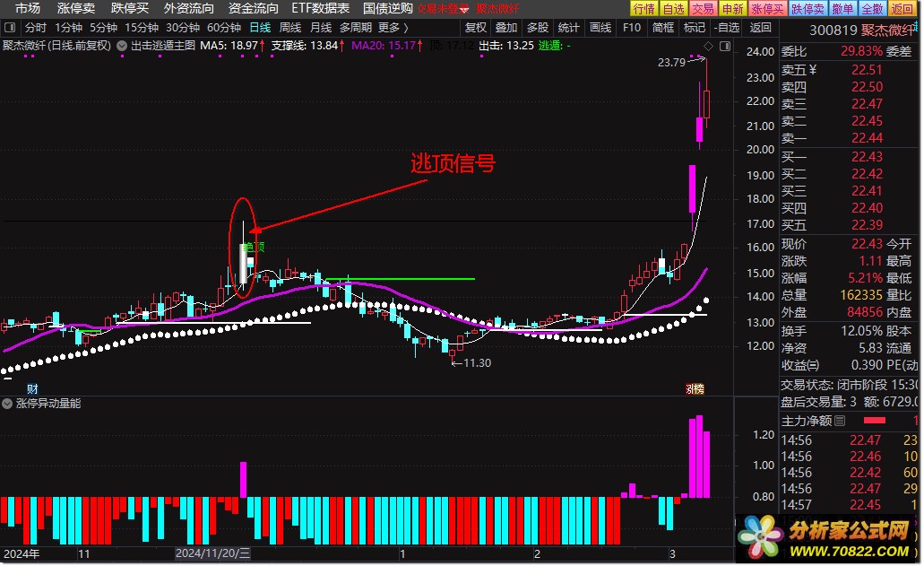Image resolution: width=924 pixels, height=566 pixels.
Task: Click the 买一 price 22.43
Action: coord(867,157)
